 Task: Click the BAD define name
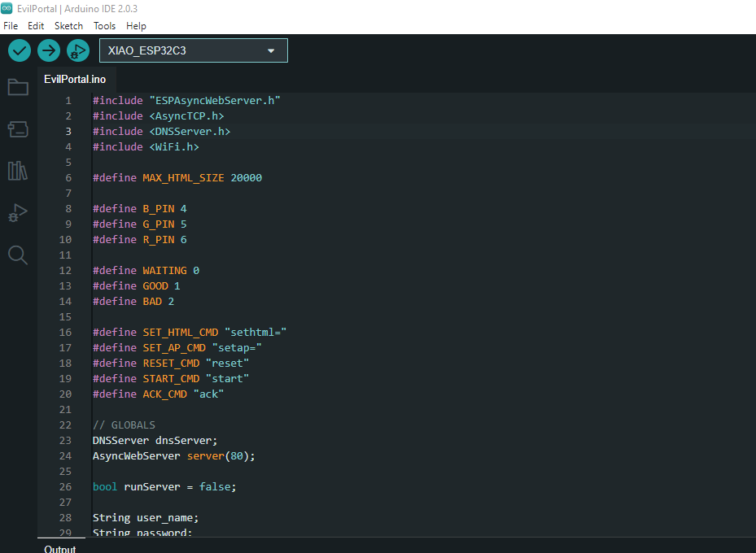coord(152,301)
